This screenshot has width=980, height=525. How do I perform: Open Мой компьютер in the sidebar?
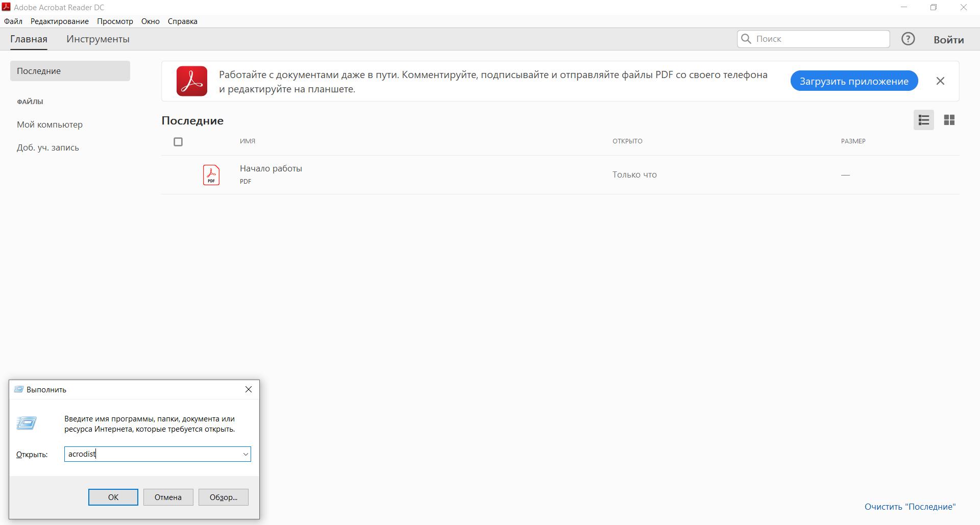[x=50, y=124]
